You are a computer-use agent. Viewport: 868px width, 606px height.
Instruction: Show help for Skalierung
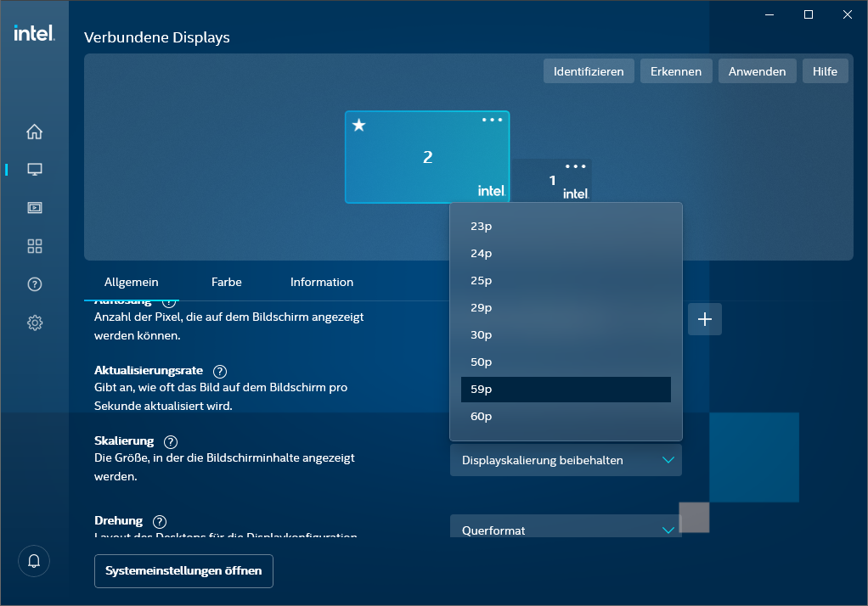pyautogui.click(x=171, y=441)
